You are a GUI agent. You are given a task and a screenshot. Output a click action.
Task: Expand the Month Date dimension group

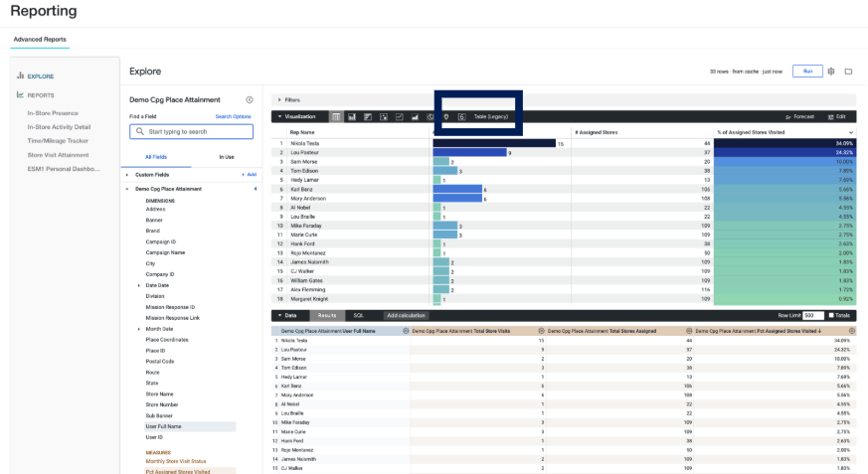coord(138,329)
